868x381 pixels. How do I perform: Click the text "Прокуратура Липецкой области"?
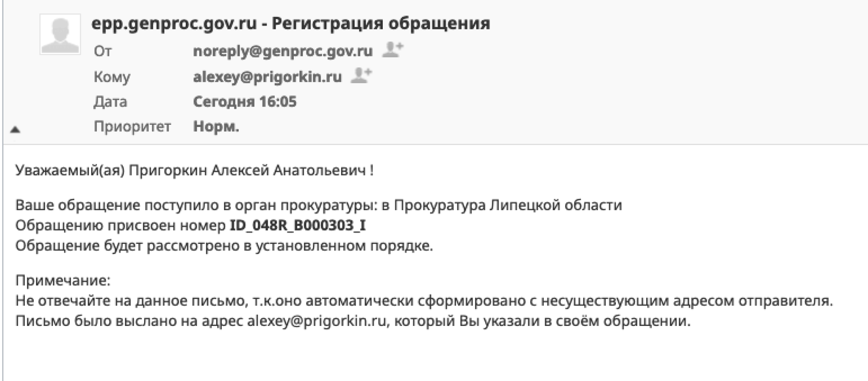click(x=508, y=205)
